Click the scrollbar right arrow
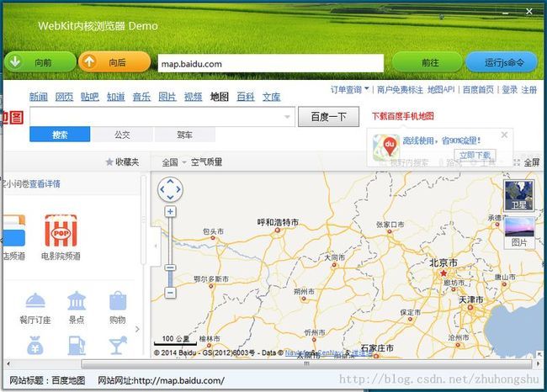 click(x=538, y=364)
